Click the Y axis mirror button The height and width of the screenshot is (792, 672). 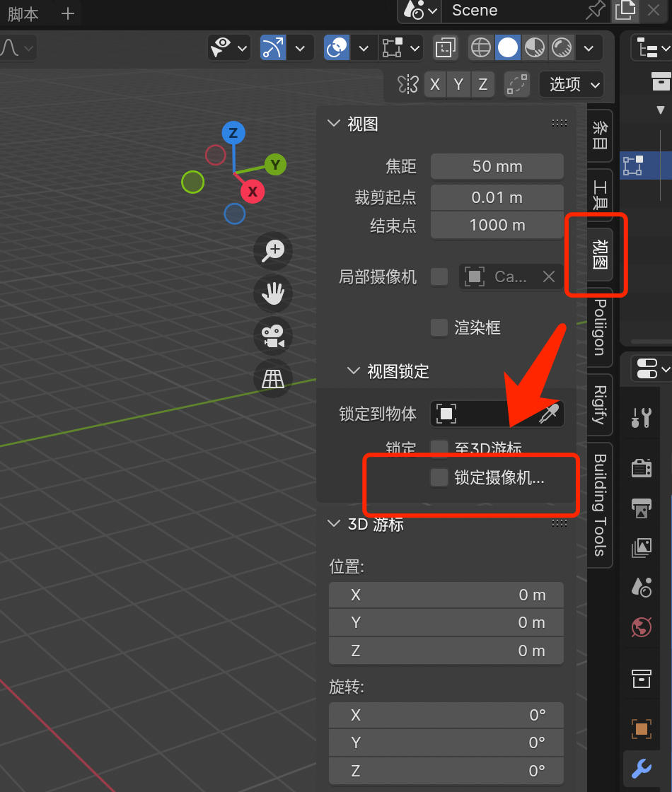[x=458, y=84]
